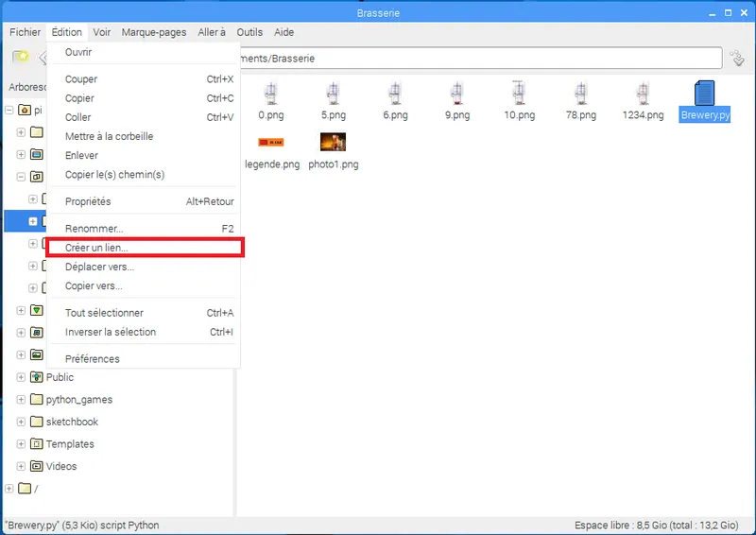This screenshot has width=756, height=535.
Task: Click the go button beside path bar
Action: (738, 59)
